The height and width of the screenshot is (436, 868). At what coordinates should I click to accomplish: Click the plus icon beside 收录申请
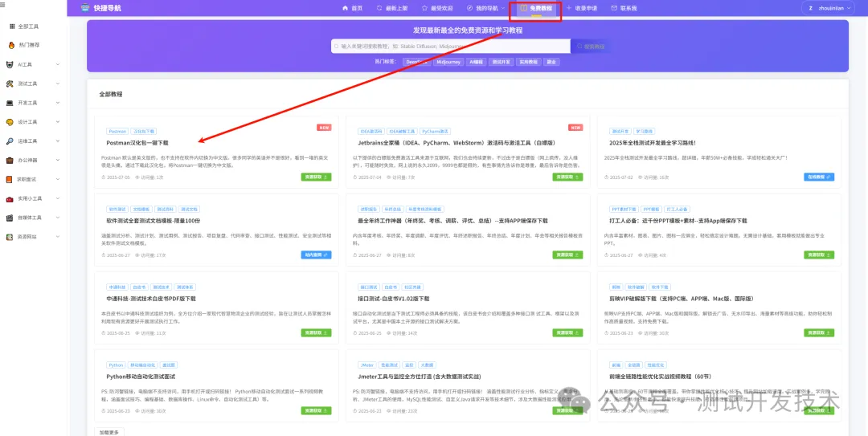tap(568, 8)
